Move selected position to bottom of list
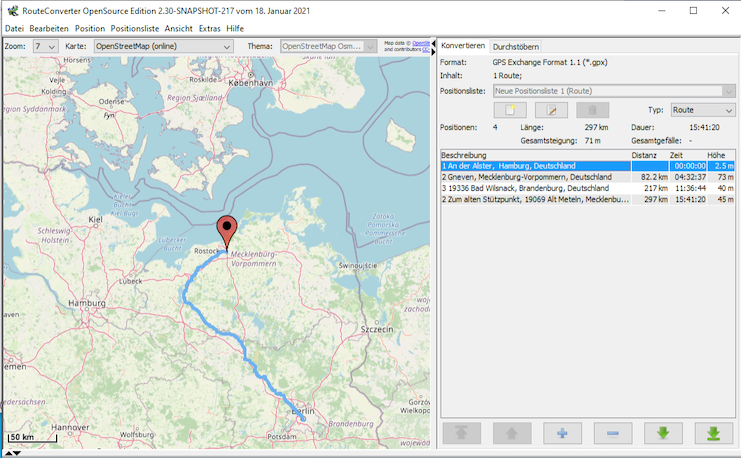Screen dimensions: 741x458 (x=713, y=433)
